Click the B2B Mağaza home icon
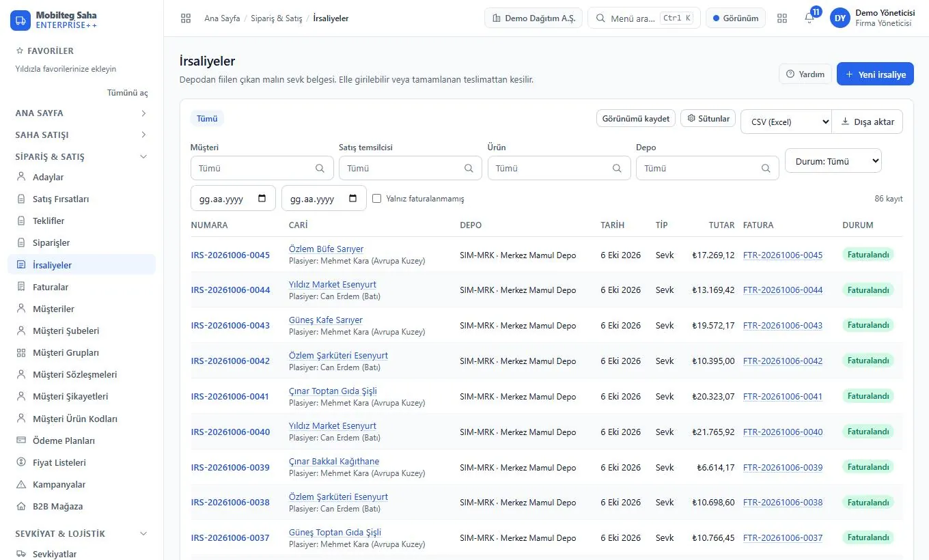This screenshot has height=560, width=929. click(x=20, y=506)
